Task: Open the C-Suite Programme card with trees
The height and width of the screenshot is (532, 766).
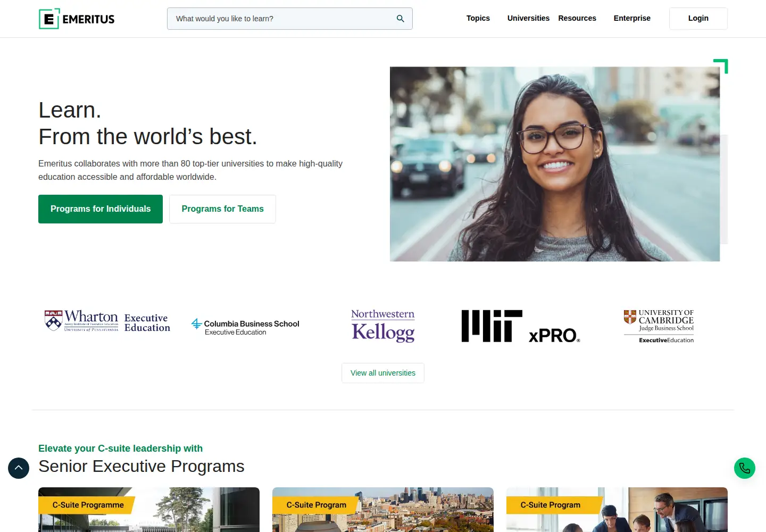Action: (149, 510)
